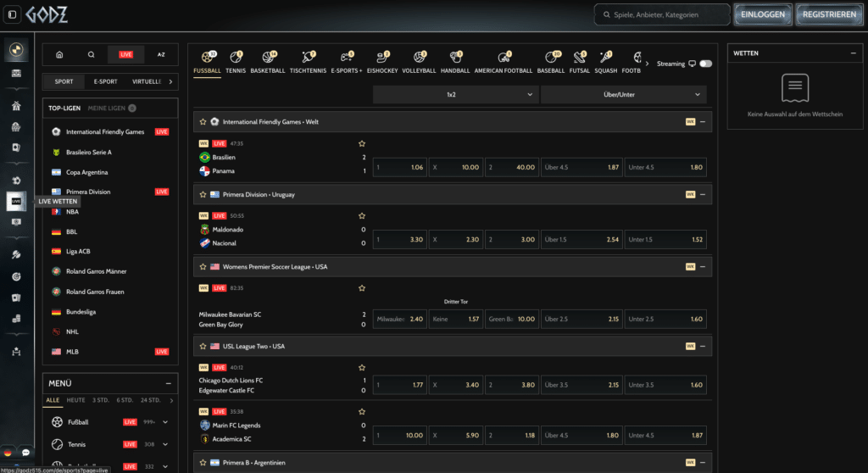868x473 pixels.
Task: Collapse the USL League Two section
Action: (x=703, y=346)
